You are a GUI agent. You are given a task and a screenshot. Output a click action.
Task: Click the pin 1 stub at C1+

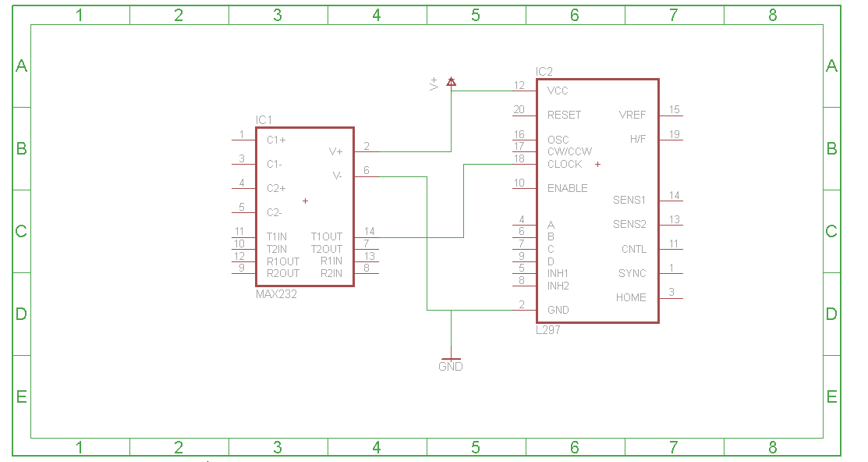point(243,140)
